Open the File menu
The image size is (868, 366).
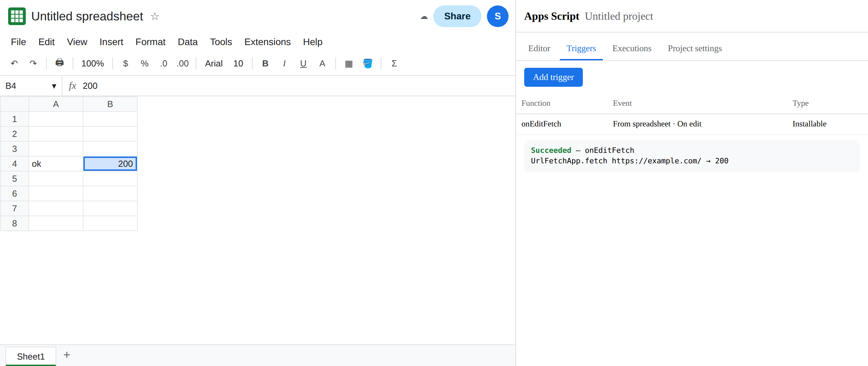pos(18,42)
